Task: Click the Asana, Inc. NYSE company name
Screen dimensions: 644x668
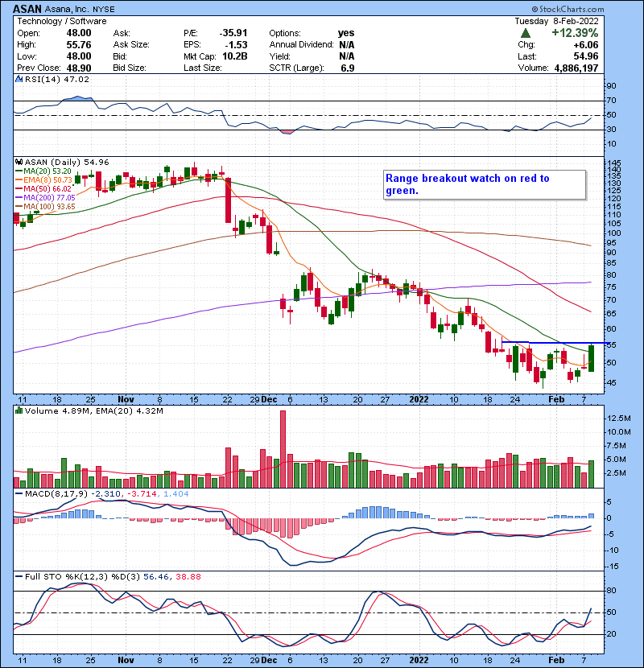Action: pyautogui.click(x=80, y=9)
